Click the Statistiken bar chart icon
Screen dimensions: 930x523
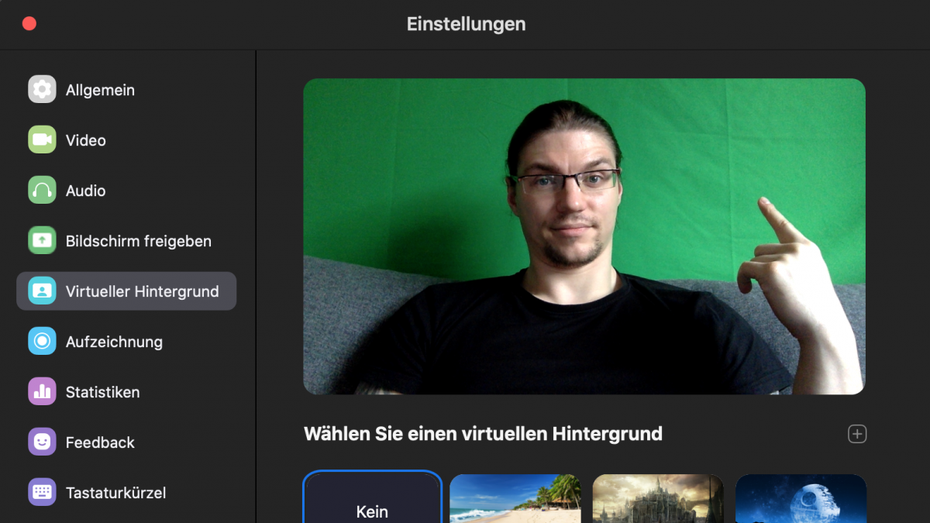(42, 392)
